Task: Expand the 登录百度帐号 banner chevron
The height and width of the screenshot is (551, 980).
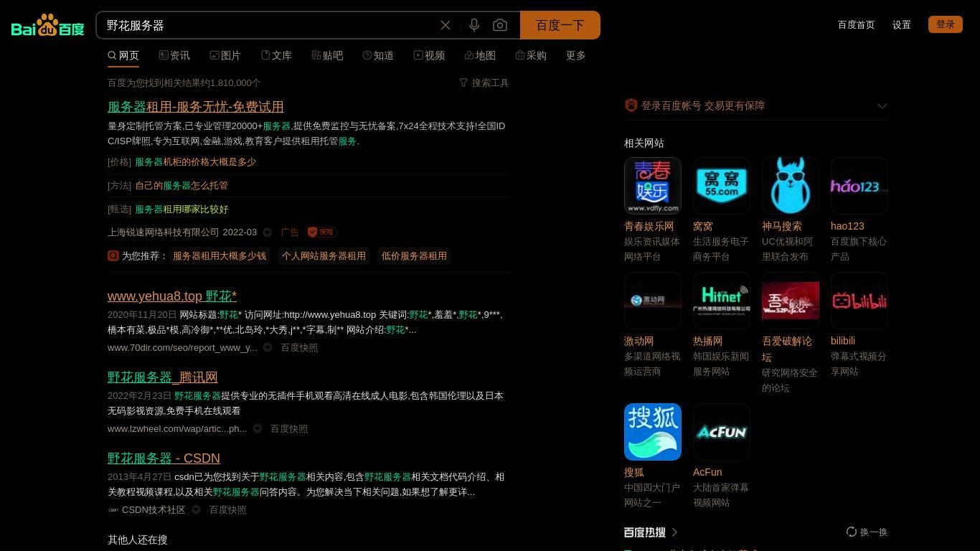Action: (x=882, y=105)
